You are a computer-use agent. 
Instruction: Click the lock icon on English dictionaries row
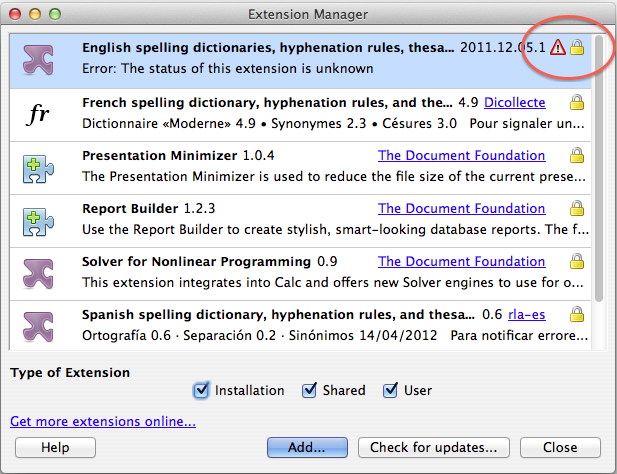[x=576, y=48]
